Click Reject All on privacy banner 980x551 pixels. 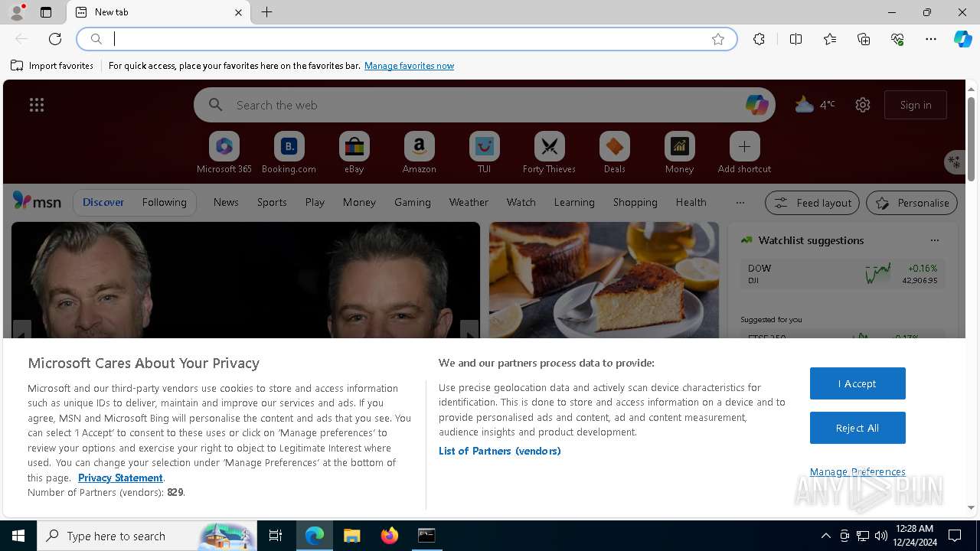pyautogui.click(x=857, y=428)
